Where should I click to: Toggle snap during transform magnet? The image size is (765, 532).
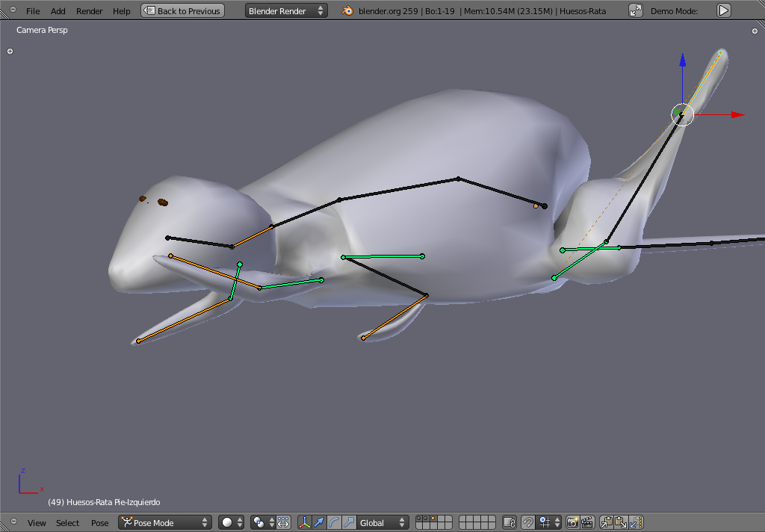pos(528,523)
